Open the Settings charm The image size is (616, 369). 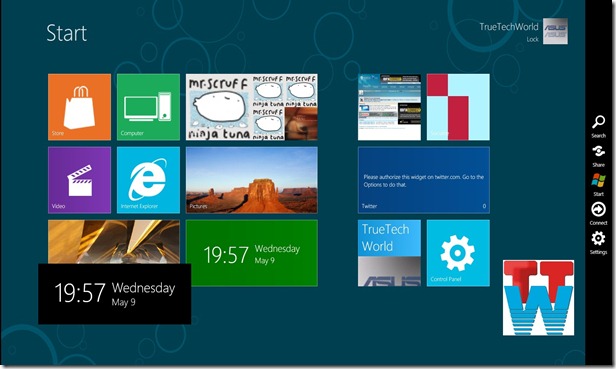598,243
